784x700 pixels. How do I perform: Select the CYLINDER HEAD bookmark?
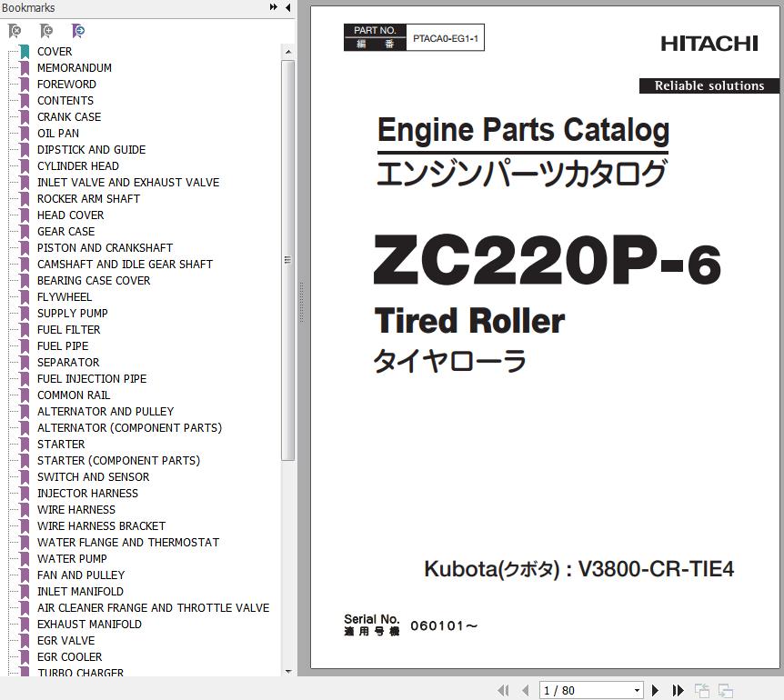pyautogui.click(x=78, y=165)
